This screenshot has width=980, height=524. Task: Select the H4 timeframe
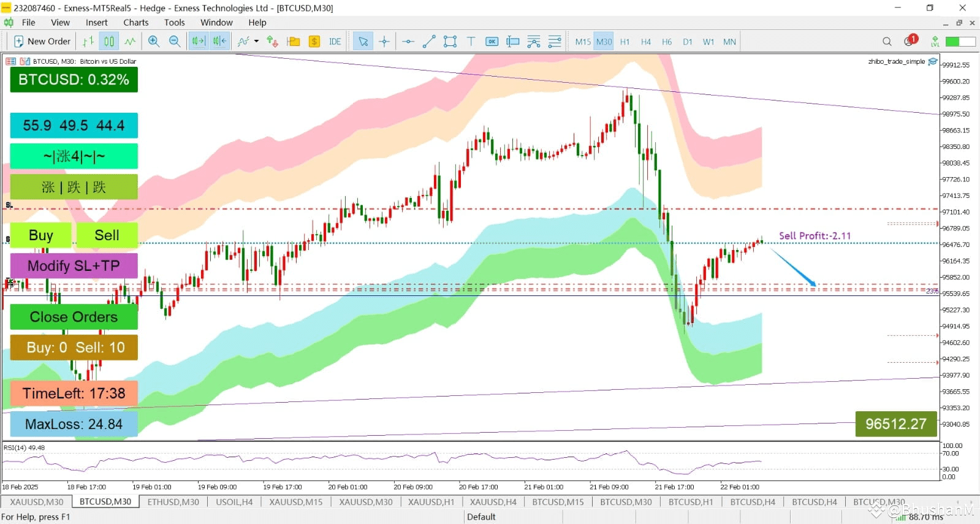pos(645,42)
